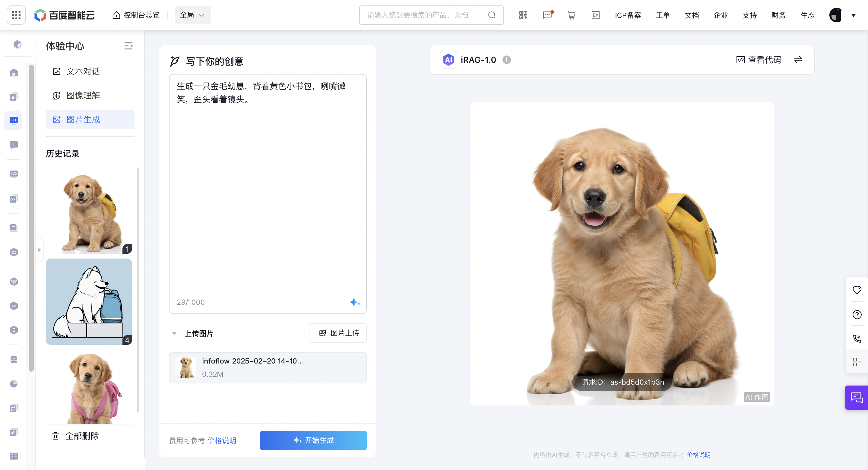Open 文档 in top navigation
868x470 pixels.
pos(692,15)
